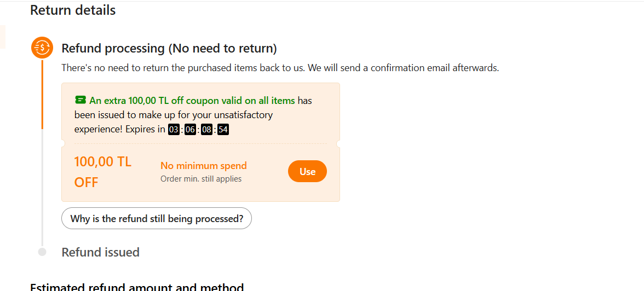The height and width of the screenshot is (291, 644).
Task: Click the Estimated refund amount and method heading
Action: pos(137,287)
